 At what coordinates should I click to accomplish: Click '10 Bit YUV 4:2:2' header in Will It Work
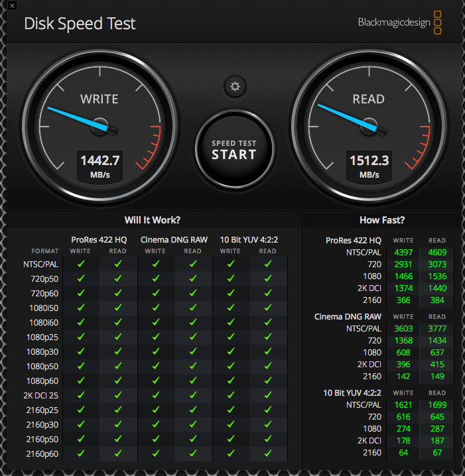coord(249,240)
